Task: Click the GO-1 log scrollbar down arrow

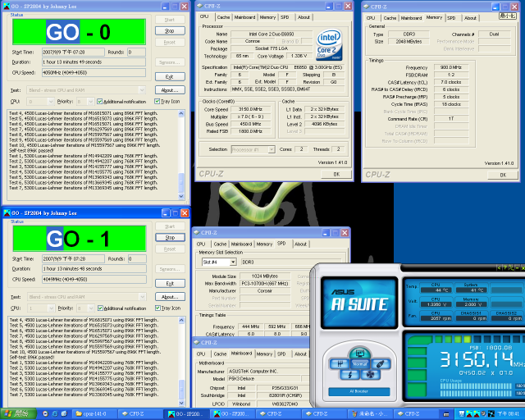Action: 181,403
